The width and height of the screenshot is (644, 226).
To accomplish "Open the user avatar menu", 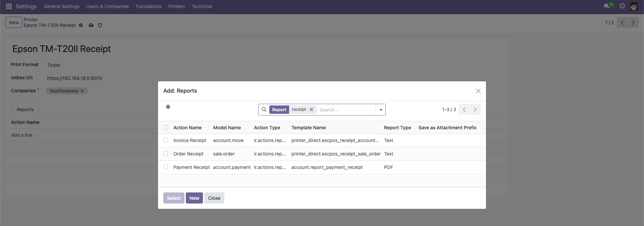I will point(634,6).
